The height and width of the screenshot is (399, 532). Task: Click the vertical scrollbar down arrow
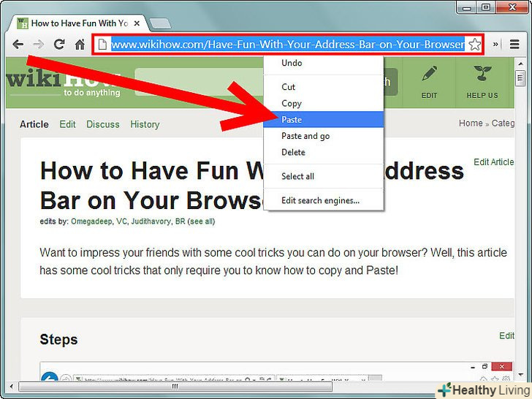point(520,375)
